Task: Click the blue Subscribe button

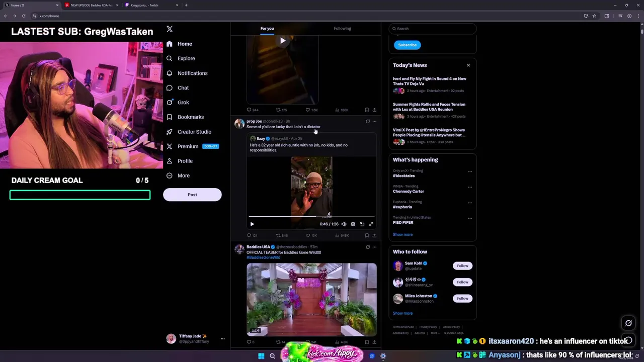Action: coord(407,45)
